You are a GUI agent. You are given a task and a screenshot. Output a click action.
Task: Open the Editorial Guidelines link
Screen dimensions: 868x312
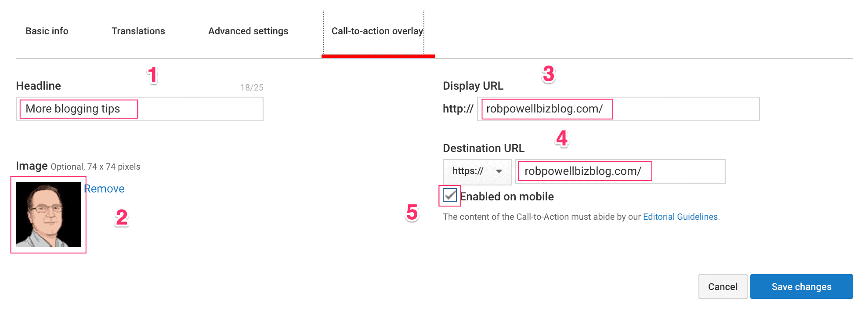(680, 216)
